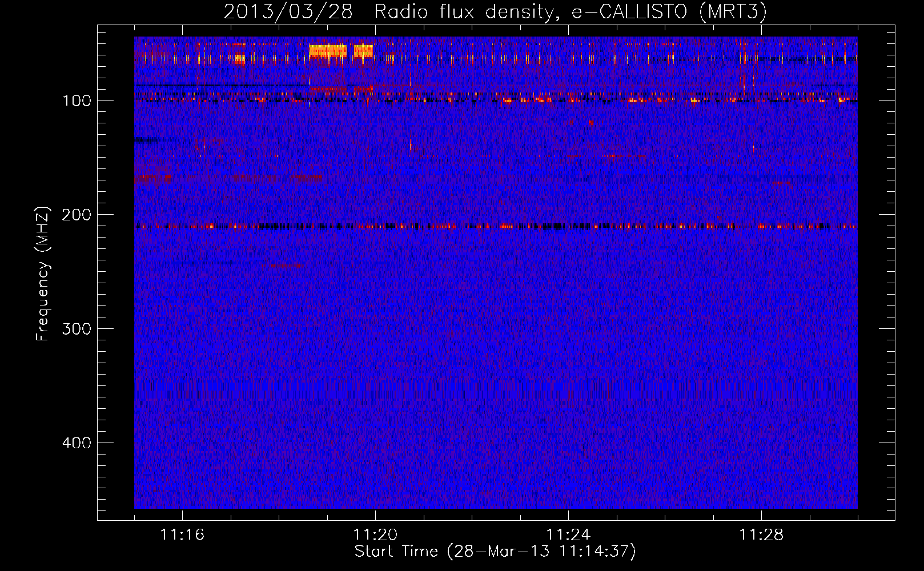Click the 11:16 time tick label
Viewport: 924px width, 571px height.
[x=182, y=534]
